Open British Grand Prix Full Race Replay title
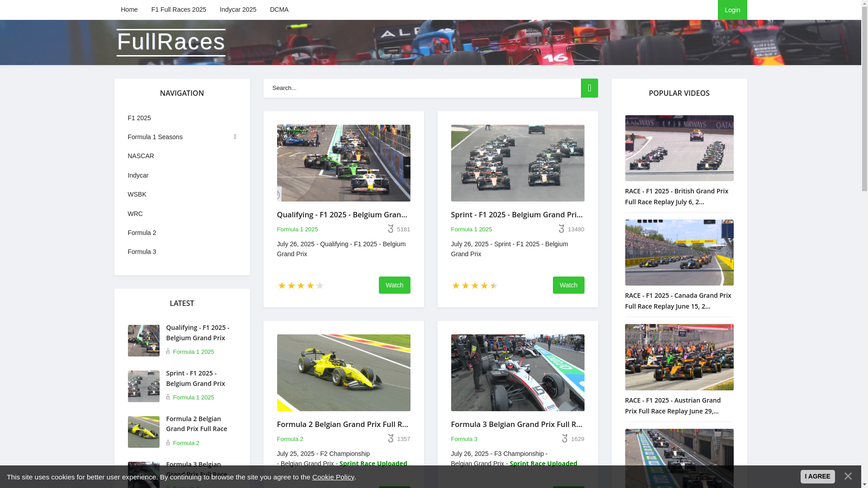Screen dimensions: 868x488 click(676, 197)
